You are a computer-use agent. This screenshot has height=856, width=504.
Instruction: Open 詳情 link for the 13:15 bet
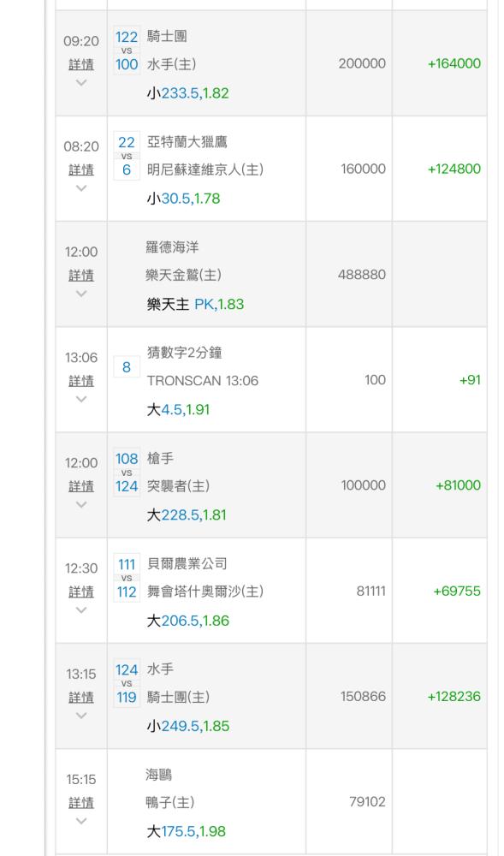point(81,697)
